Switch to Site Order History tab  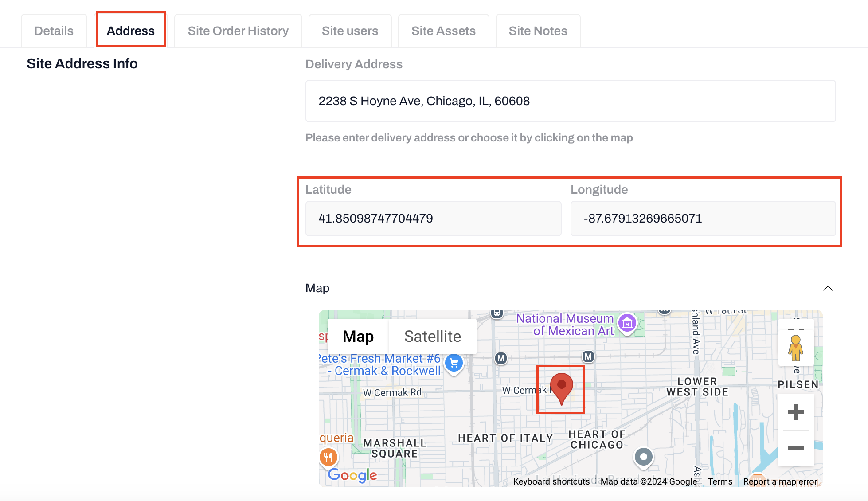[x=238, y=31]
